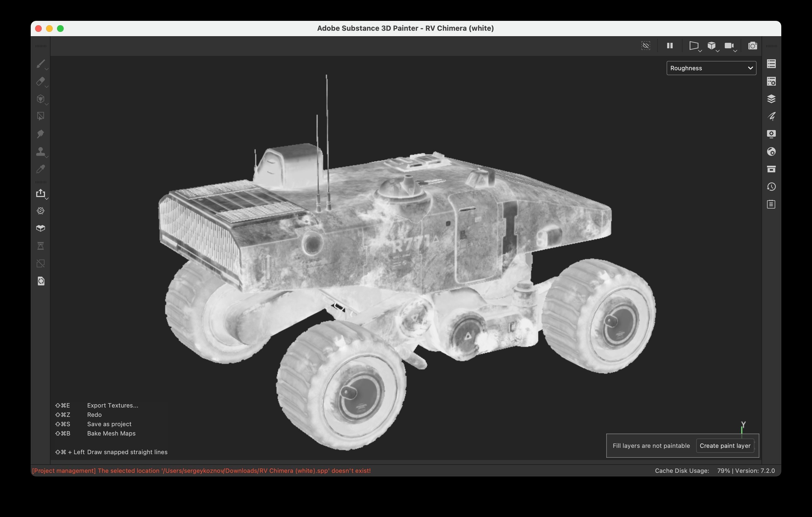Open the Log notepad icon
This screenshot has height=517, width=812.
coord(771,204)
